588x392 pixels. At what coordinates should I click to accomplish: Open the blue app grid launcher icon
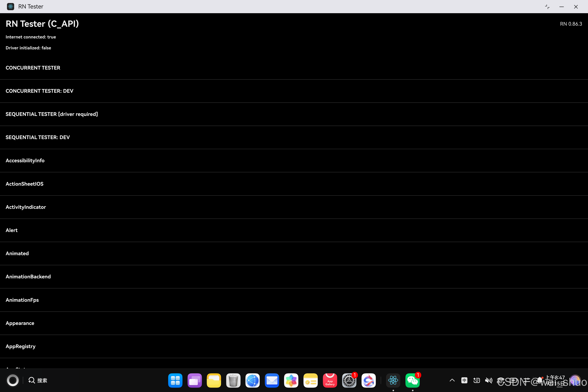tap(175, 380)
